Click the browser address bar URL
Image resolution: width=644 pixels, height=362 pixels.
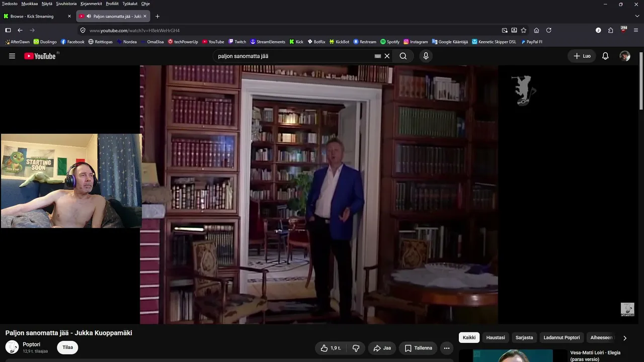[134, 30]
